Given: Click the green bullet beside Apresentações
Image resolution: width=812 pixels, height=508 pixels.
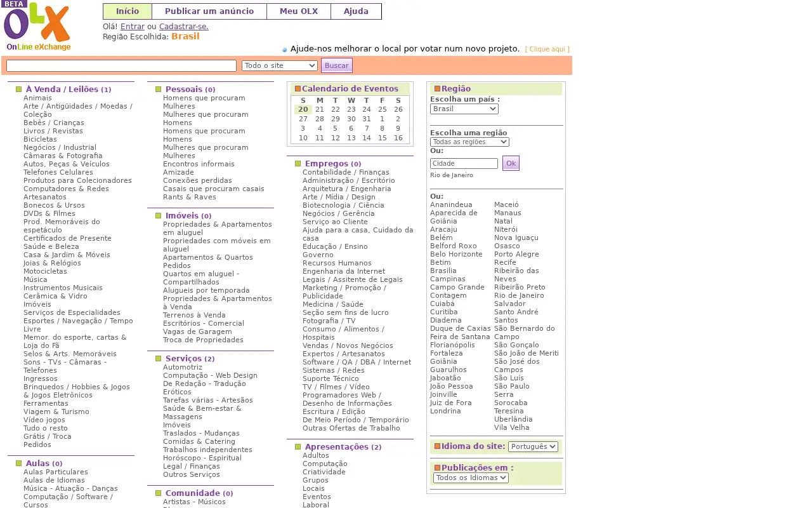Looking at the screenshot, I should [298, 447].
